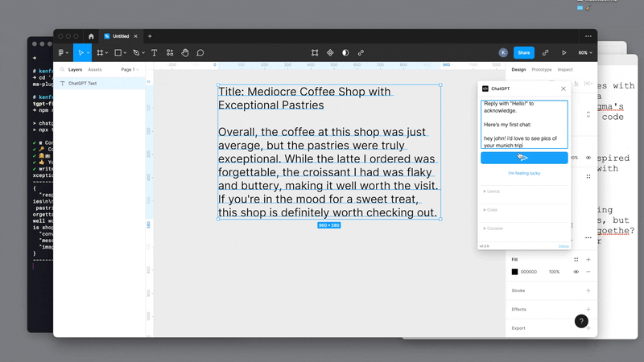Click the ChatGPT plugin logo icon
Screen dimensions: 644x362
[x=485, y=88]
